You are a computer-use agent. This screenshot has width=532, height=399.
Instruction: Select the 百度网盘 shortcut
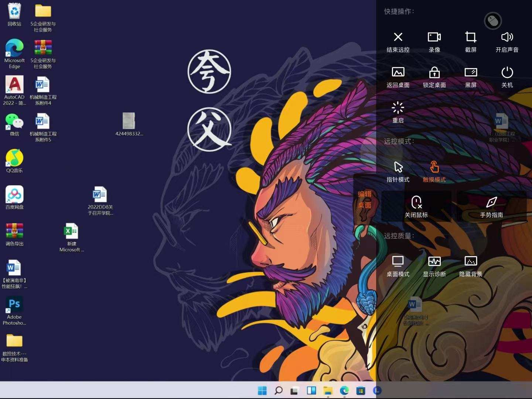(x=14, y=198)
